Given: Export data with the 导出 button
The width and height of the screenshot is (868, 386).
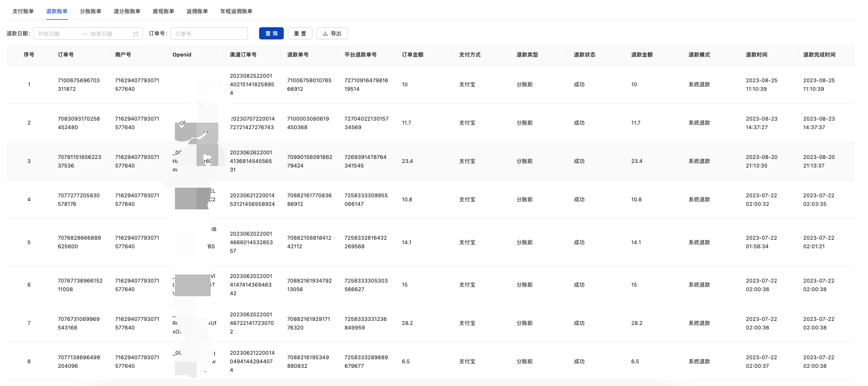Looking at the screenshot, I should tap(332, 33).
